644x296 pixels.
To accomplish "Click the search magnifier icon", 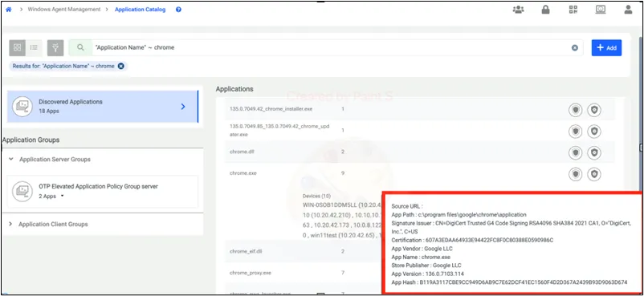I will (x=80, y=47).
